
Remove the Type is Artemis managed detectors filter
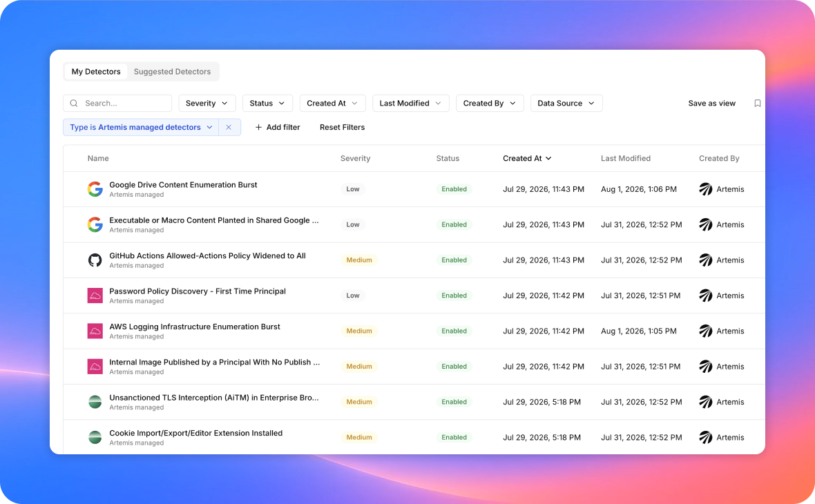pyautogui.click(x=229, y=127)
